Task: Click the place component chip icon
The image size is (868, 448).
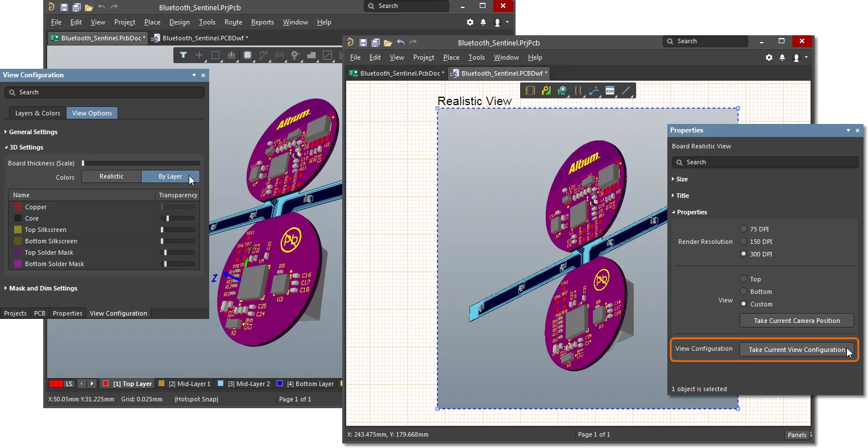Action: pyautogui.click(x=247, y=55)
